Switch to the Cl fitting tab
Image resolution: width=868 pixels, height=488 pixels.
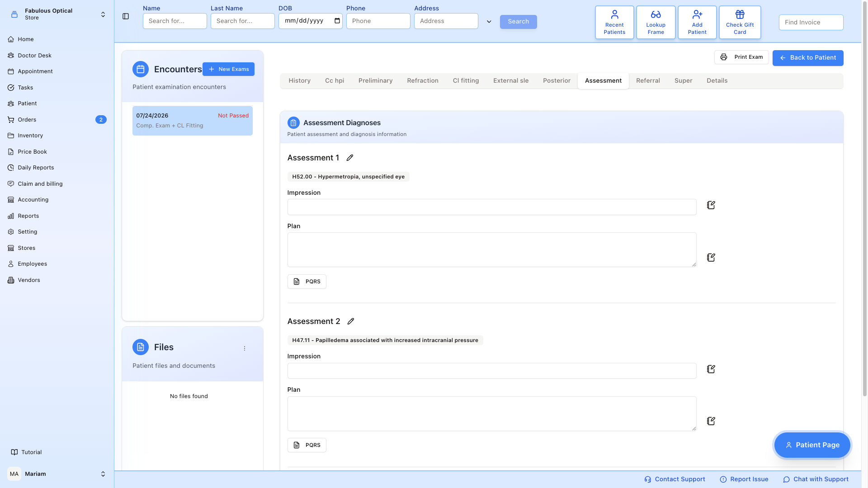tap(466, 81)
